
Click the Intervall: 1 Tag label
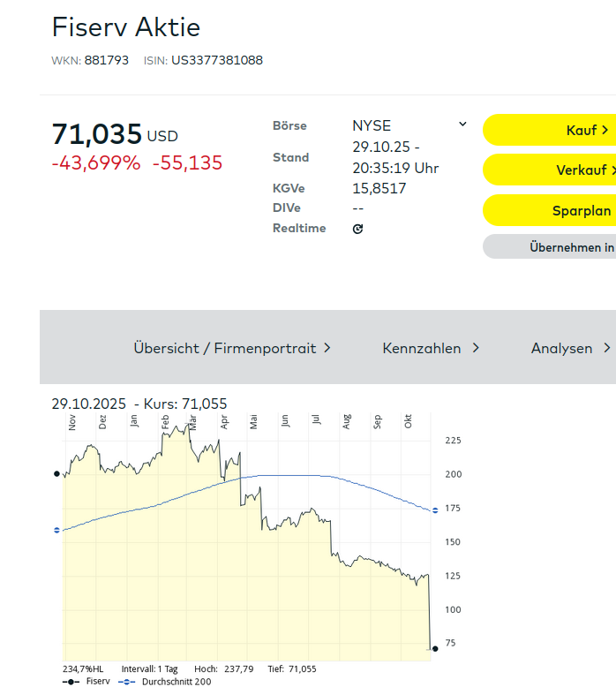tap(149, 668)
